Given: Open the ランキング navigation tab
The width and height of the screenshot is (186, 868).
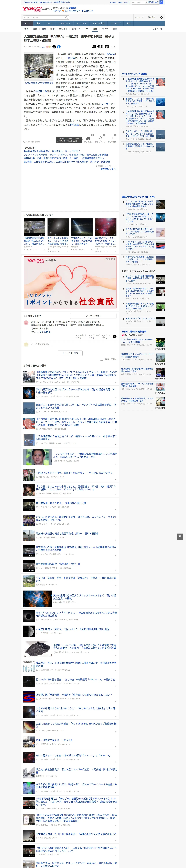Looking at the screenshot, I should [115, 24].
